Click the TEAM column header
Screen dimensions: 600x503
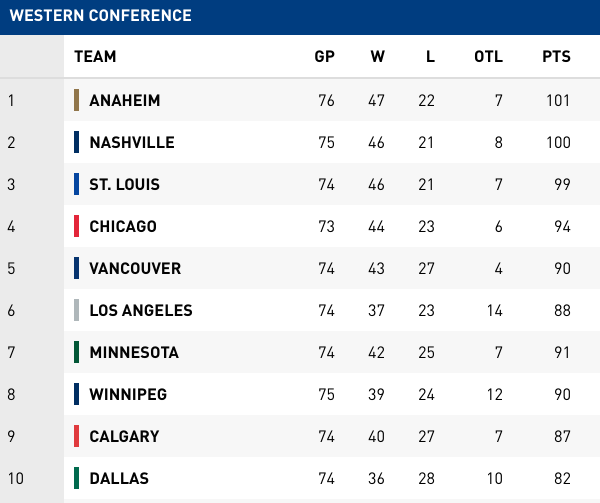pos(95,56)
